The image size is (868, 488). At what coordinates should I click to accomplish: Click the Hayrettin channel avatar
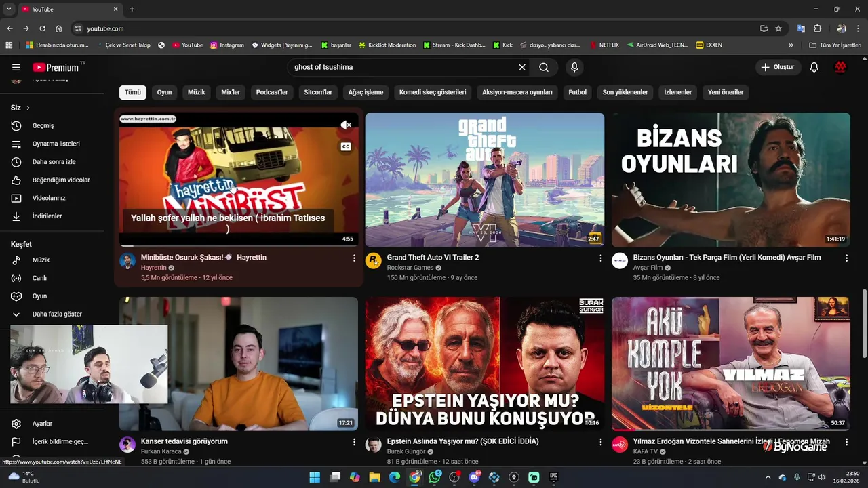click(x=127, y=261)
